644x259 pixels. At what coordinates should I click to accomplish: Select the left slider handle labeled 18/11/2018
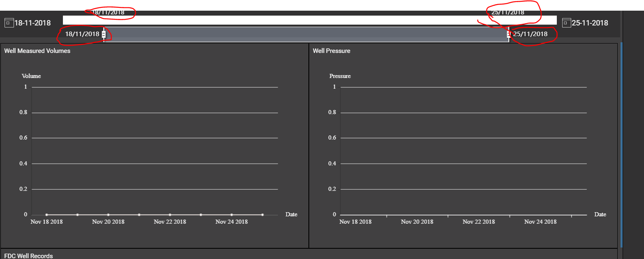[103, 34]
